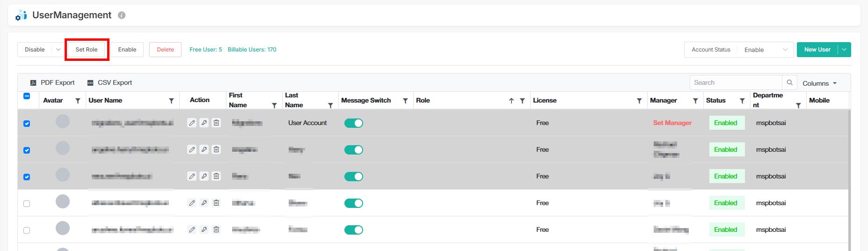Viewport: 868px width, 251px height.
Task: Click trash icon in the third user row
Action: [216, 176]
